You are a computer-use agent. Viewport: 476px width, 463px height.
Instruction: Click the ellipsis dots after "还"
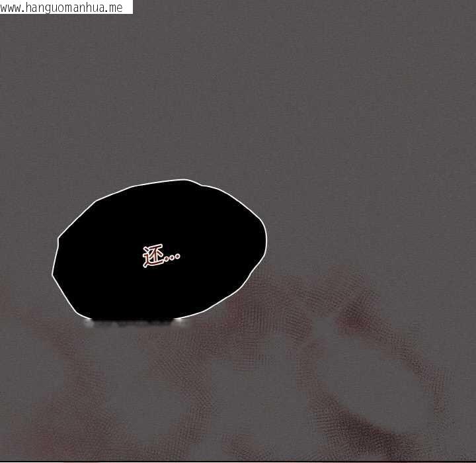(x=171, y=258)
